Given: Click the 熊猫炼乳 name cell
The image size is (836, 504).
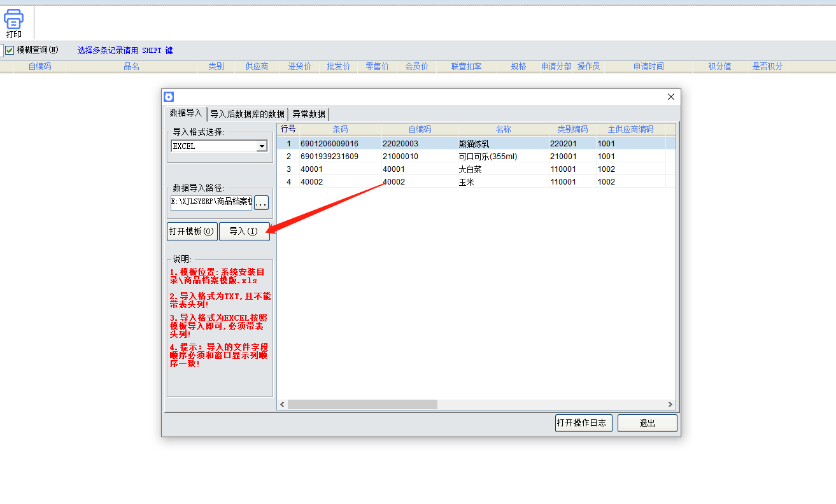Looking at the screenshot, I should [503, 144].
